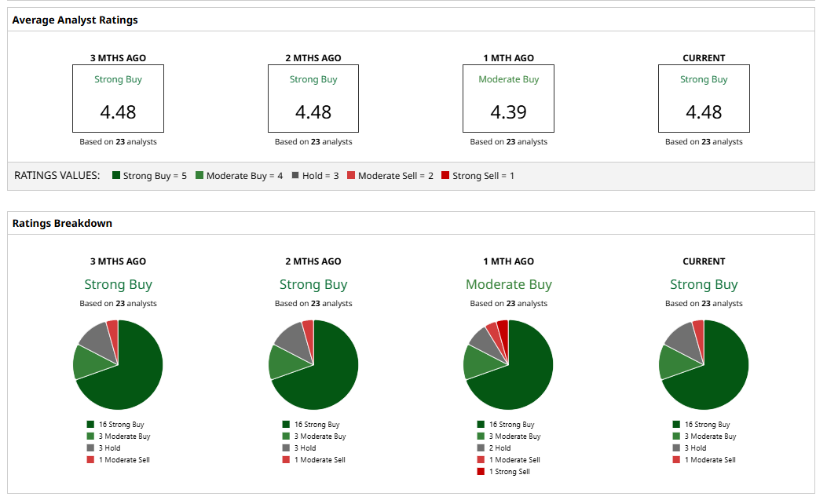The height and width of the screenshot is (504, 827).
Task: Click large Moderate Buy title above 1 MTH AGO pie
Action: pyautogui.click(x=508, y=285)
